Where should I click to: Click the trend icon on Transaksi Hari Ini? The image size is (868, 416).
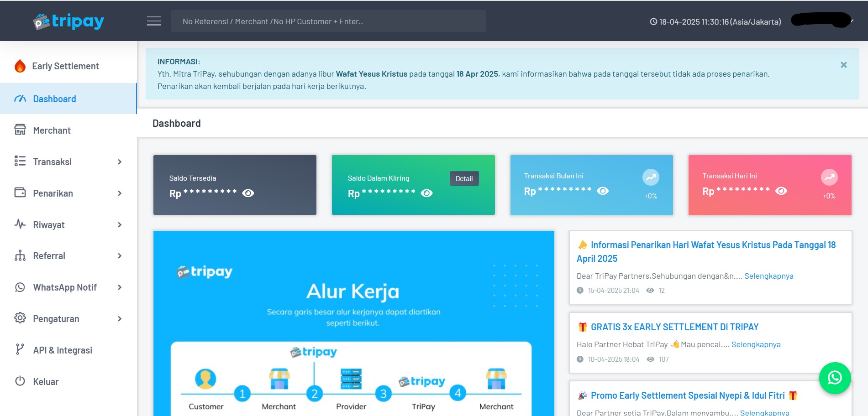coord(829,177)
